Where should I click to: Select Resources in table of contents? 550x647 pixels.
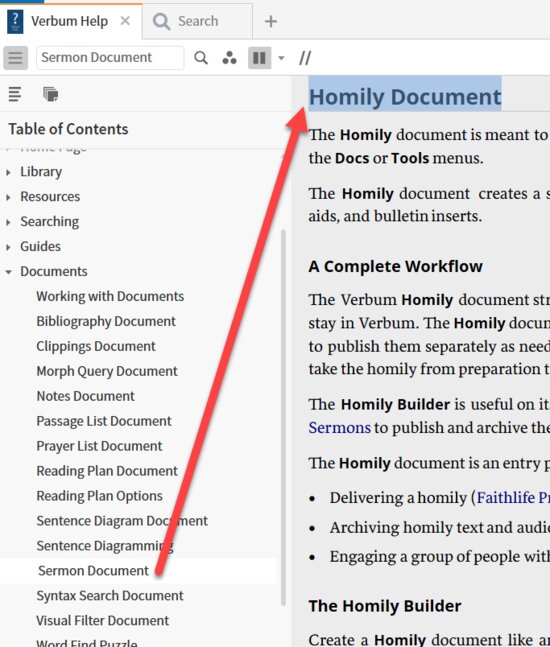pos(50,196)
